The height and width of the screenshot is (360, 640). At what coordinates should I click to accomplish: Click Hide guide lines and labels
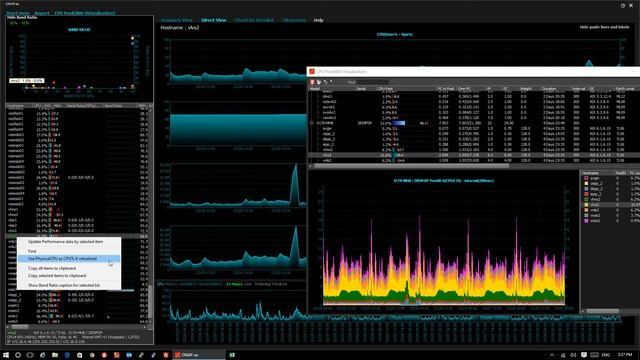pos(604,27)
